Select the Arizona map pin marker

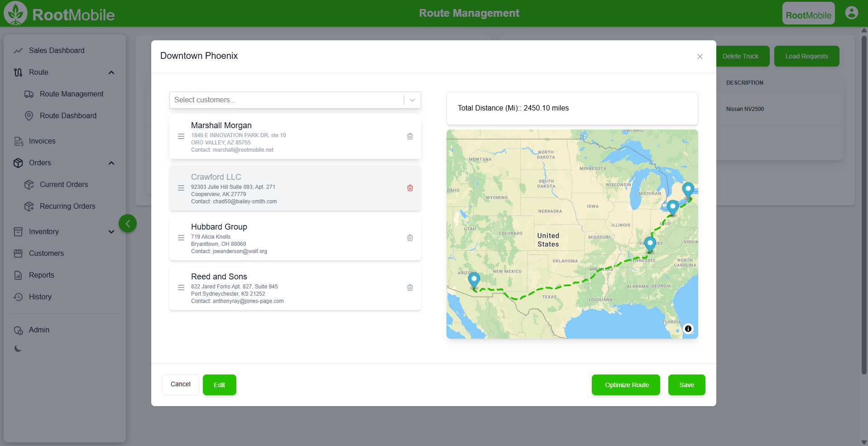474,280
